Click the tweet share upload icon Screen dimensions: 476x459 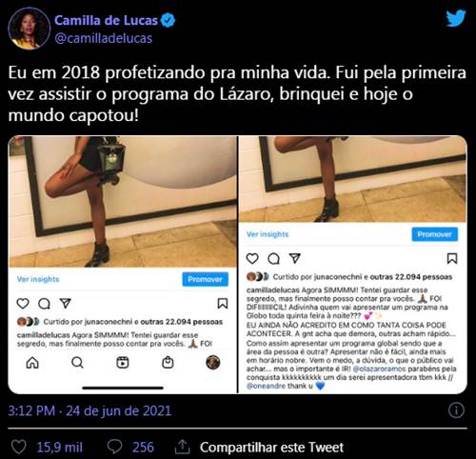183,447
